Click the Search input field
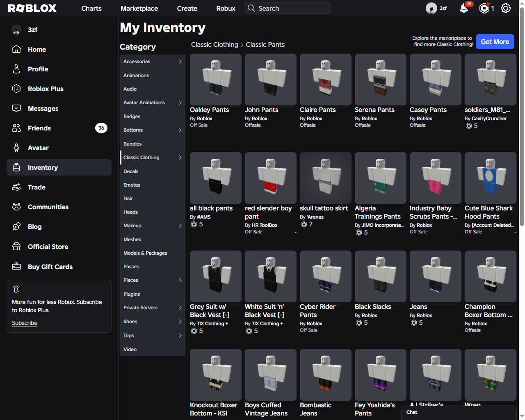The image size is (525, 420). [288, 8]
